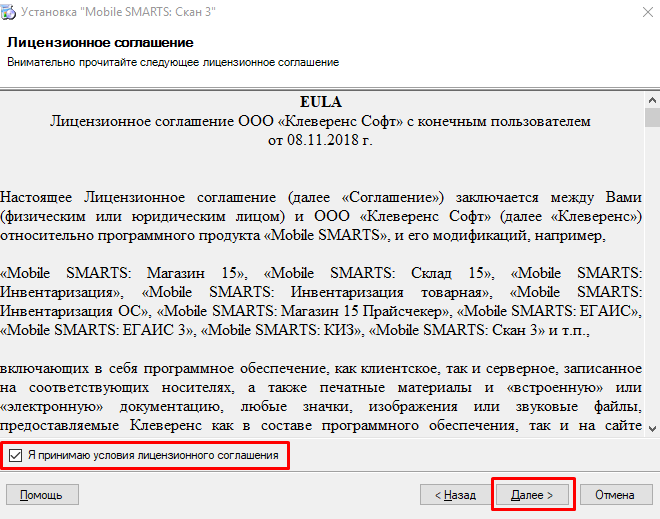Screen dimensions: 660x519
Task: Click the EULA scrollbar up arrow
Action: tap(652, 100)
